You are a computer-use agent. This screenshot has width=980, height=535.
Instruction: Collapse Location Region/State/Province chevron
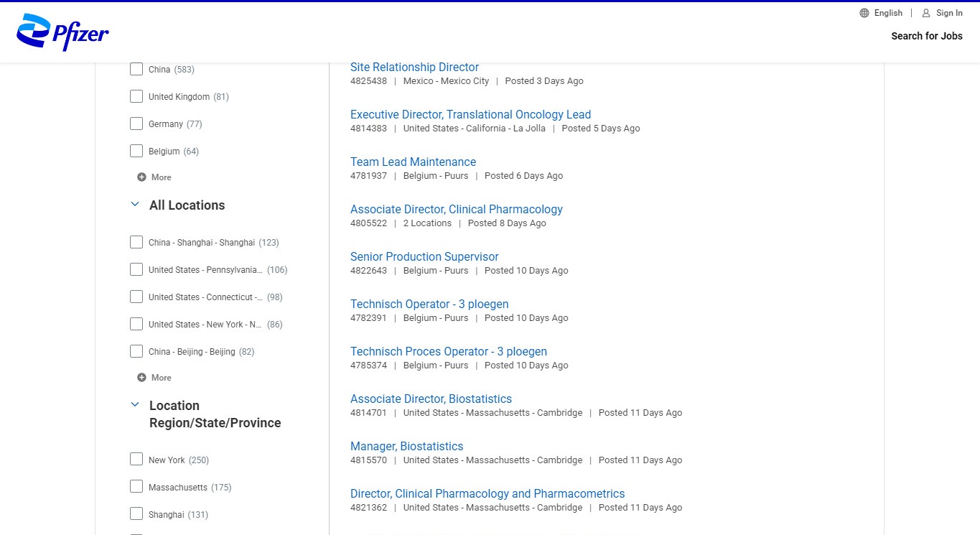pos(134,405)
